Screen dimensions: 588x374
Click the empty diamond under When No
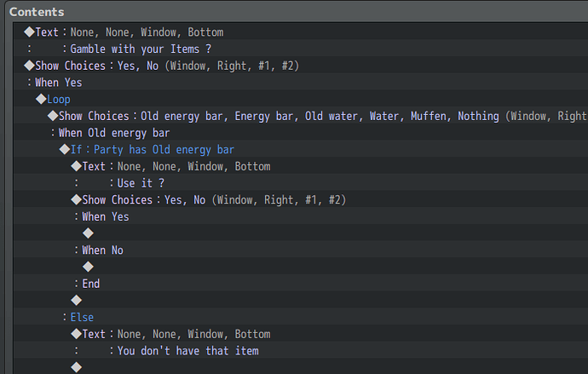[88, 267]
